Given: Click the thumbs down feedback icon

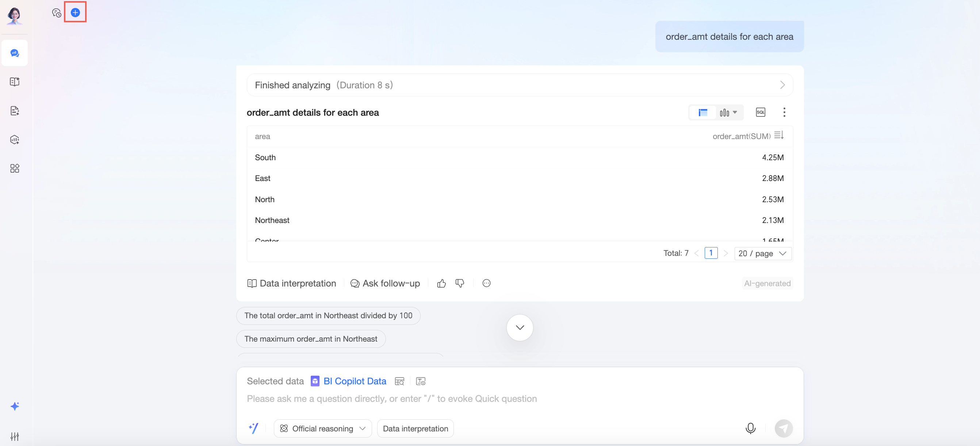Looking at the screenshot, I should [x=460, y=283].
